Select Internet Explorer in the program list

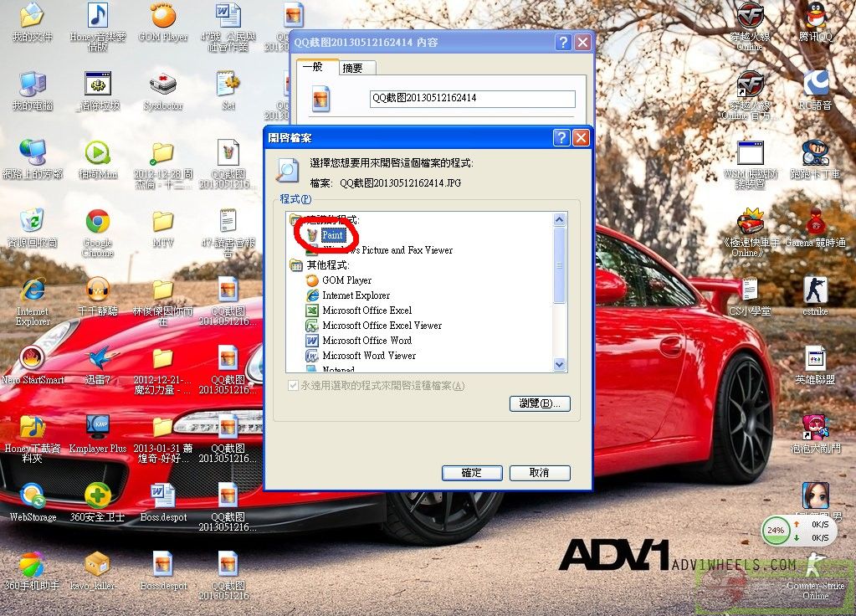pos(356,295)
